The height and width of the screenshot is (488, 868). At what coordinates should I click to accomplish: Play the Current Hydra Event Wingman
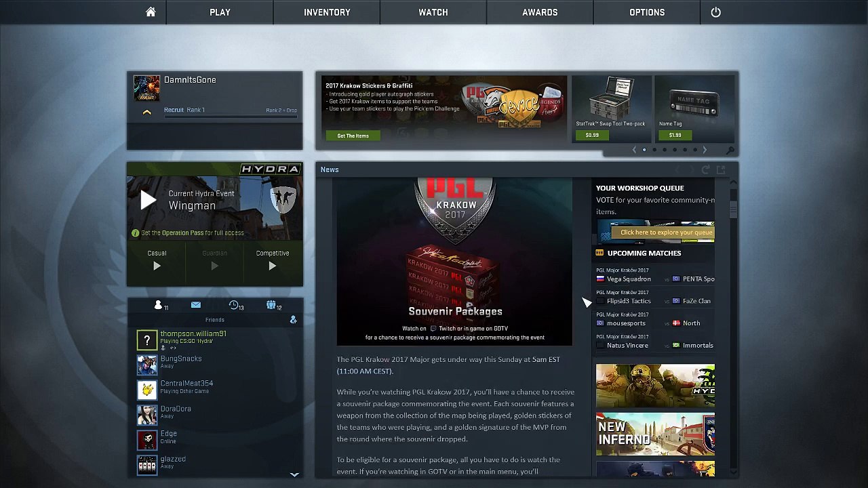click(149, 200)
